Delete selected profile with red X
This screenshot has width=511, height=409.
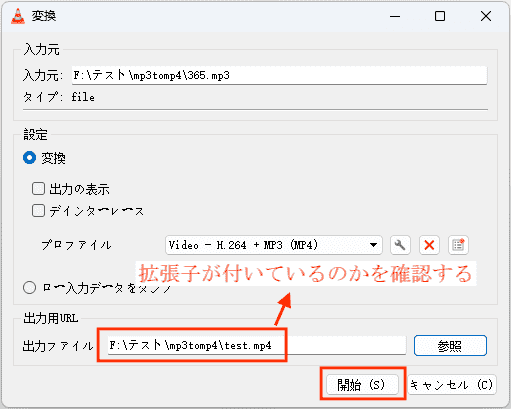coord(429,245)
